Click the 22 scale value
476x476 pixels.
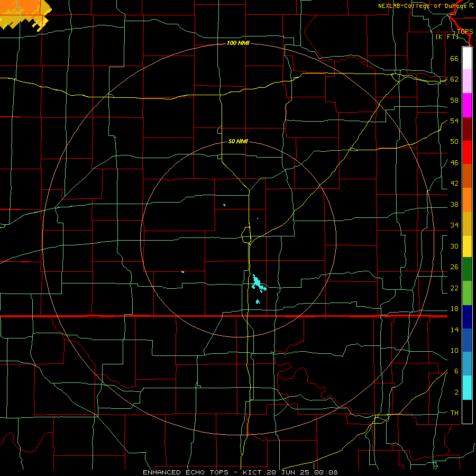[x=454, y=288]
